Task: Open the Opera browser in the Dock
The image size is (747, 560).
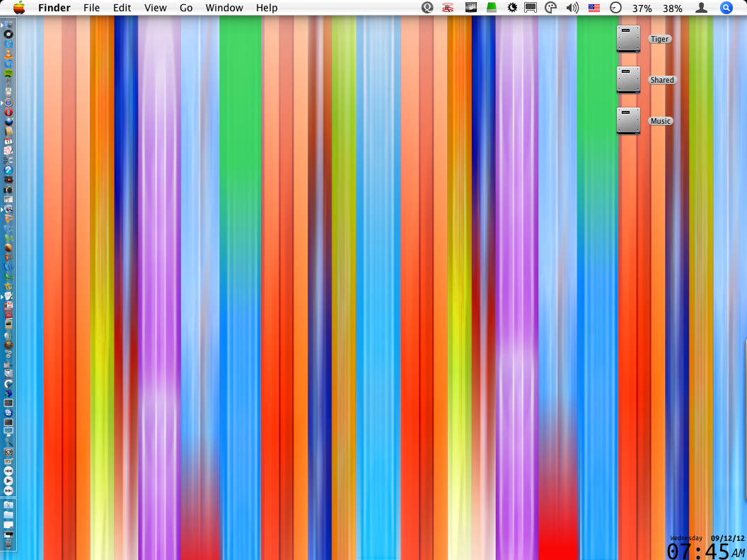Action: click(x=8, y=112)
